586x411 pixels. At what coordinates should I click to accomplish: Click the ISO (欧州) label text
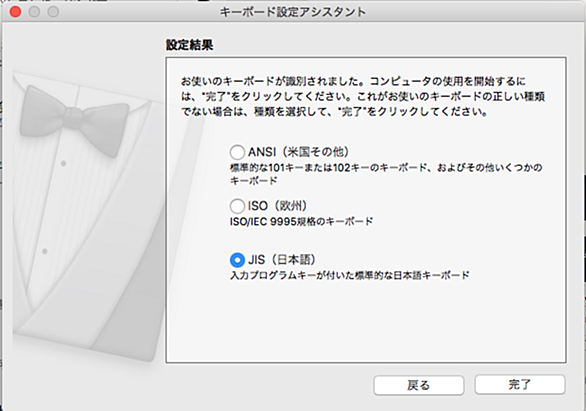277,206
